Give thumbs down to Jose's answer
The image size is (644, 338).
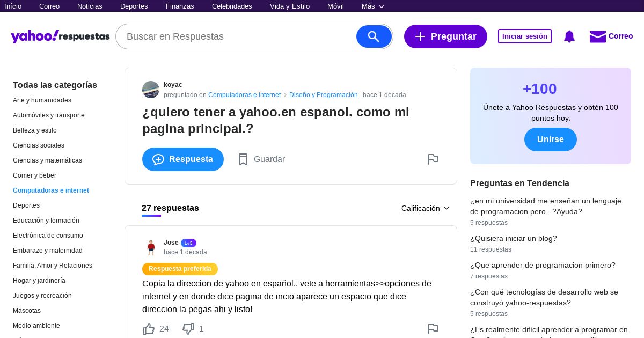coord(188,329)
